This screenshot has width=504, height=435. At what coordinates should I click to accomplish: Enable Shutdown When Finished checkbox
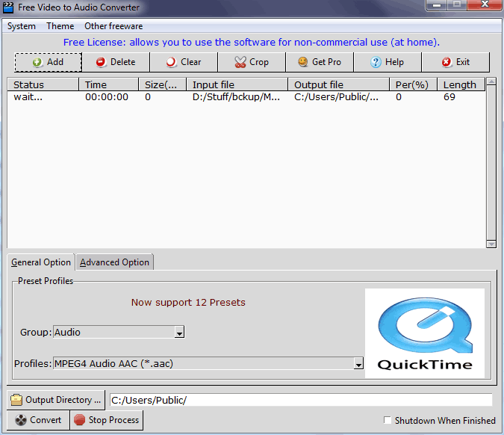click(x=388, y=420)
